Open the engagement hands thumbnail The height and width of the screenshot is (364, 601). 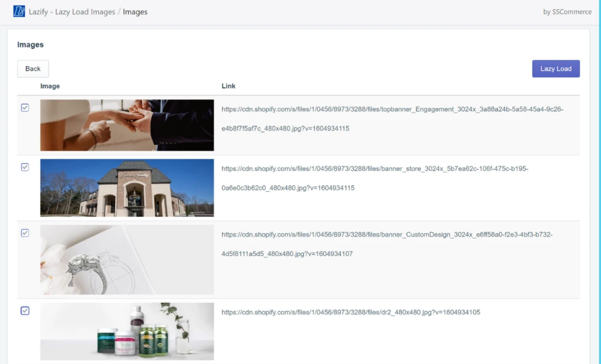[127, 125]
